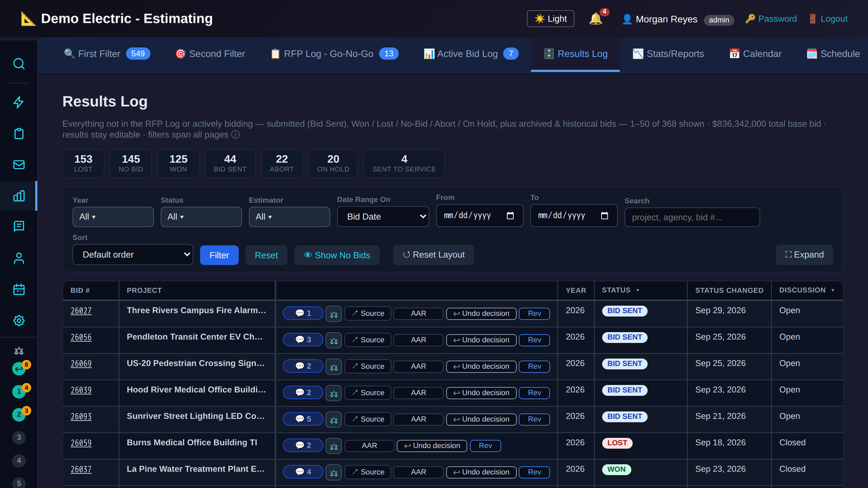This screenshot has height=488, width=868.
Task: Click Undo decision for bid 26069
Action: 481,367
